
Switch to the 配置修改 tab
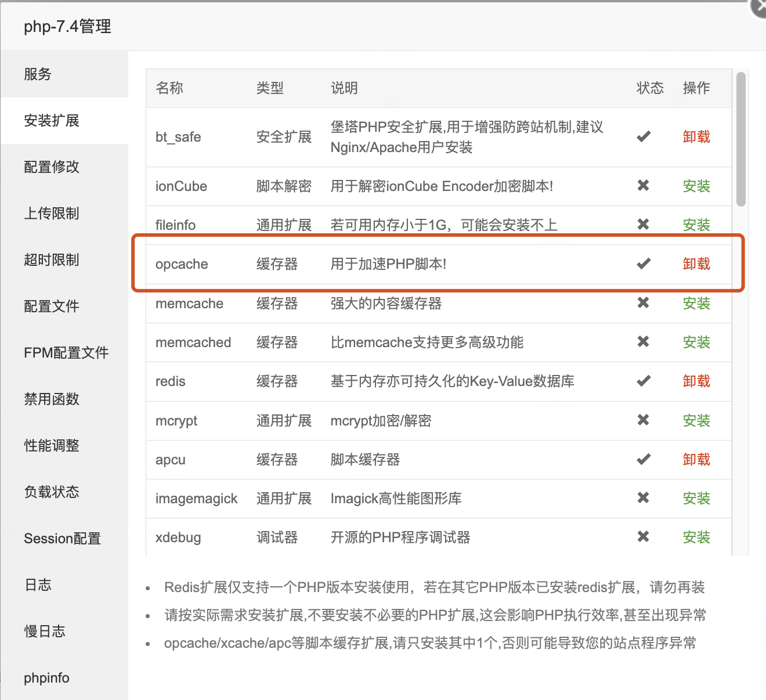tap(52, 167)
